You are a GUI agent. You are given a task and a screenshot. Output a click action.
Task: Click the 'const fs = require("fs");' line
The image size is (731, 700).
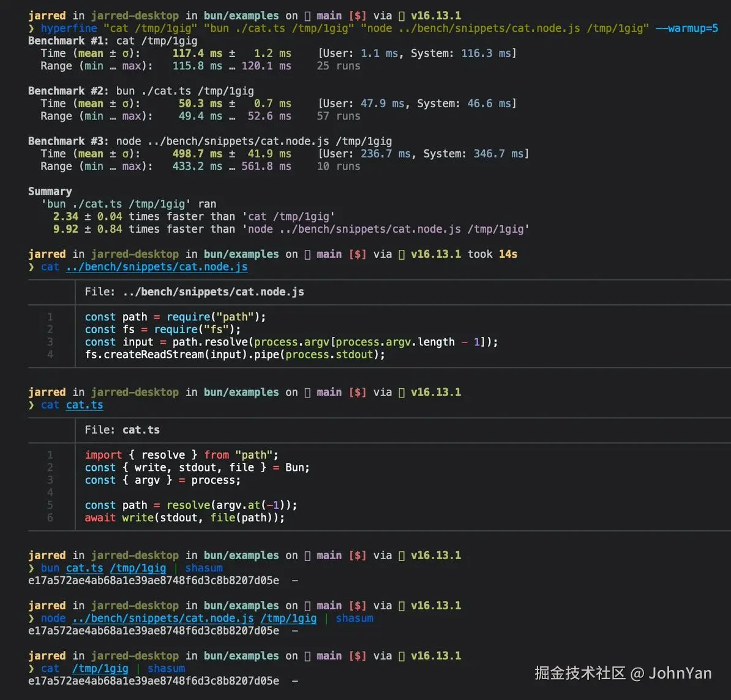coord(163,329)
